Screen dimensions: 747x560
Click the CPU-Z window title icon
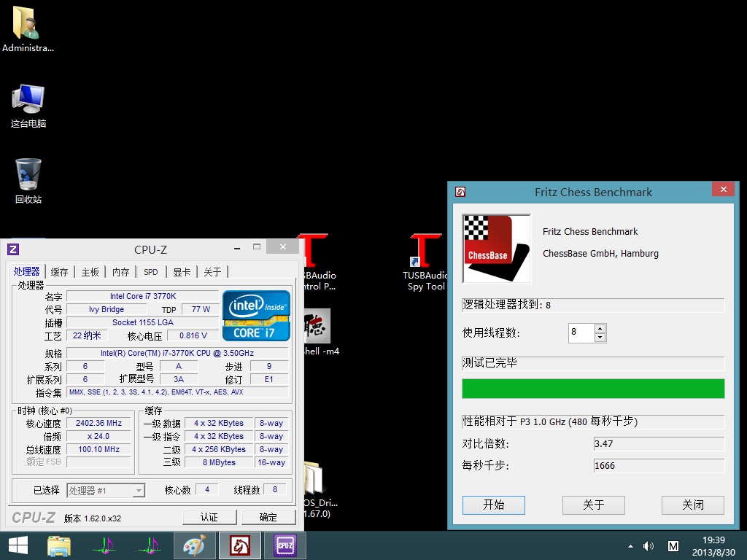[13, 249]
